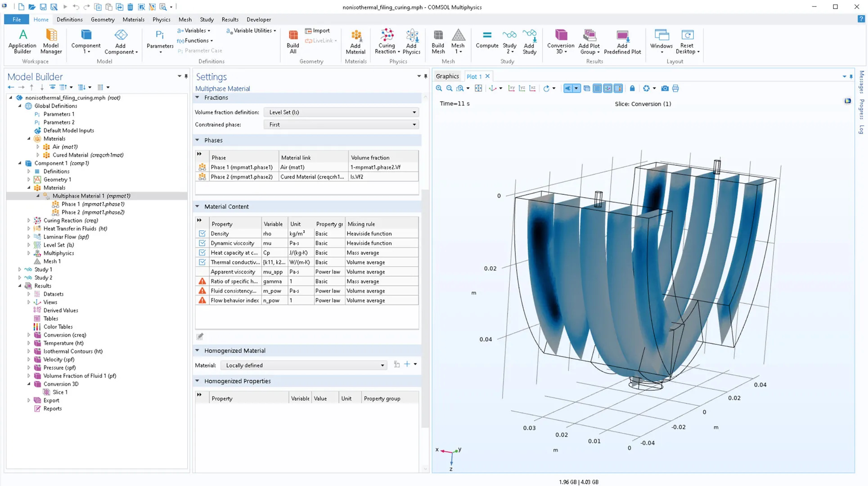The height and width of the screenshot is (486, 868).
Task: Expand the Study 1 tree node
Action: [x=20, y=270]
